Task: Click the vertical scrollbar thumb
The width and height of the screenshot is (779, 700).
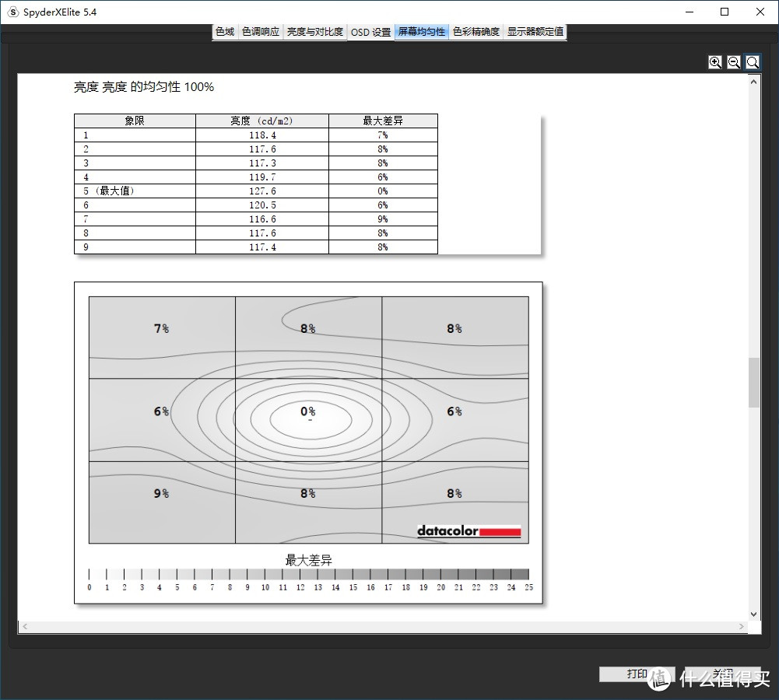Action: (753, 382)
